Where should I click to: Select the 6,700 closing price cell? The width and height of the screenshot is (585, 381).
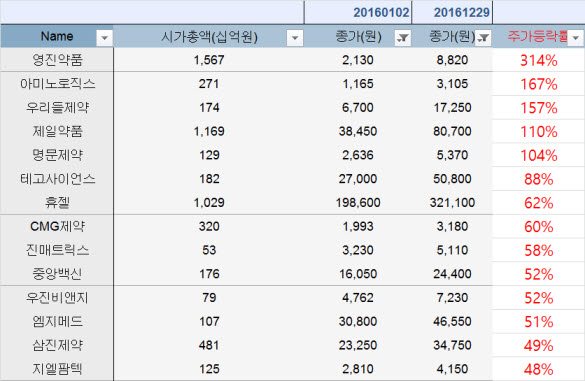(x=358, y=107)
